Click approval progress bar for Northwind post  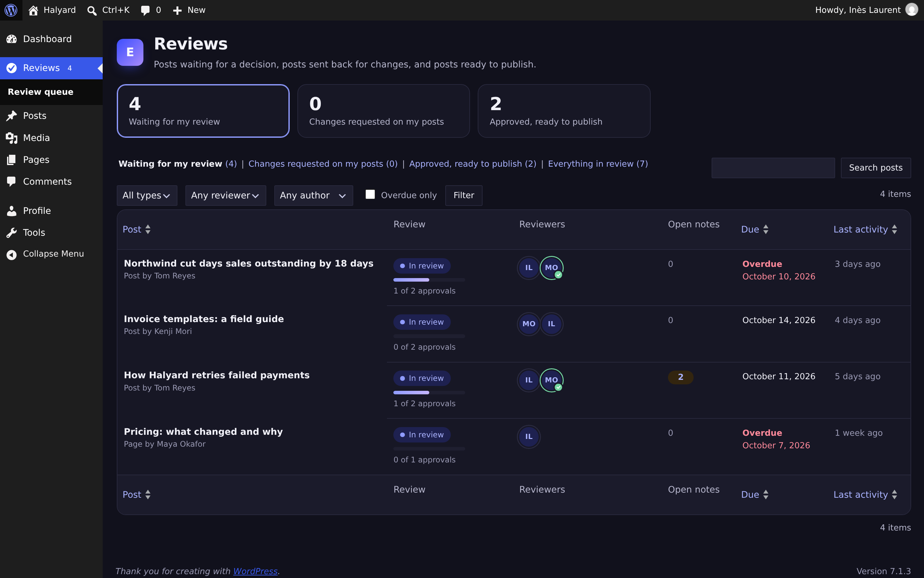click(x=429, y=280)
